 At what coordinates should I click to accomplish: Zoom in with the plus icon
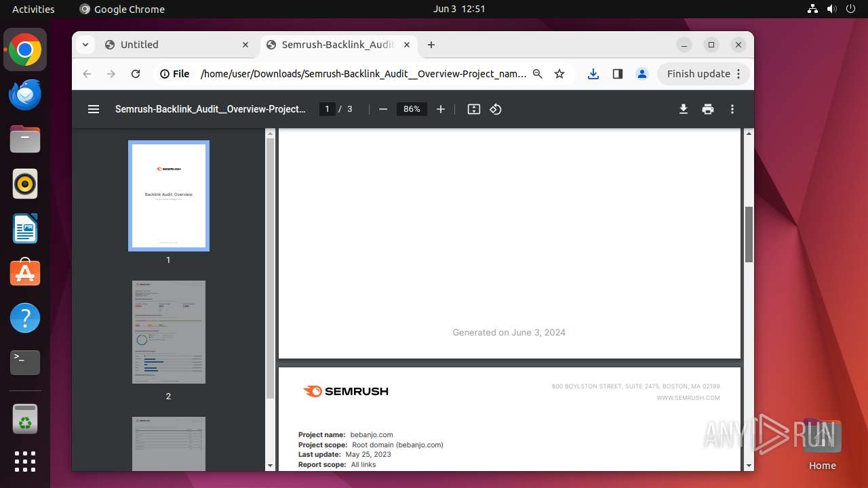point(441,109)
